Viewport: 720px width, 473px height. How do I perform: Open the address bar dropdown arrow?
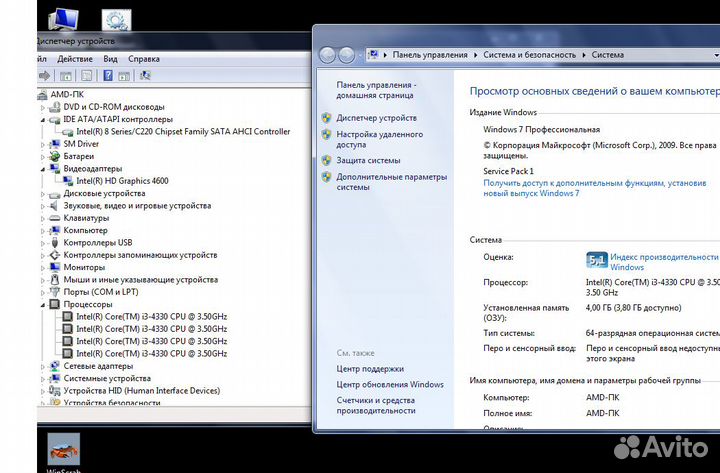click(x=716, y=55)
